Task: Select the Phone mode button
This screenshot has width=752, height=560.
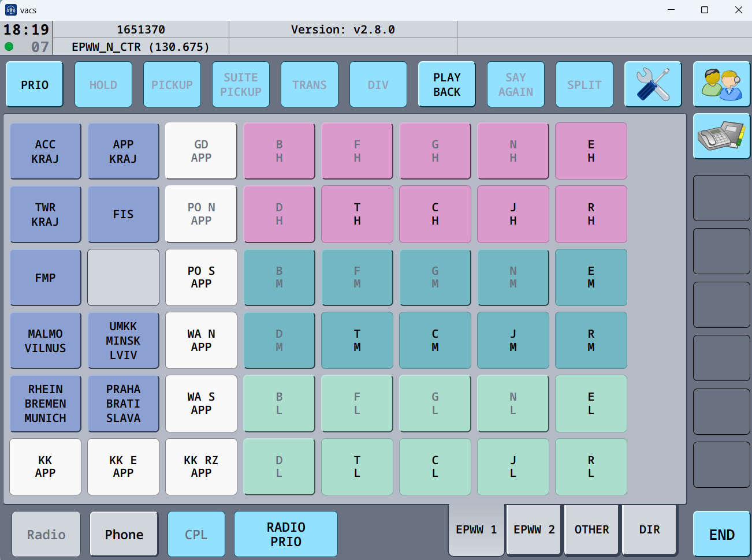Action: 124,534
